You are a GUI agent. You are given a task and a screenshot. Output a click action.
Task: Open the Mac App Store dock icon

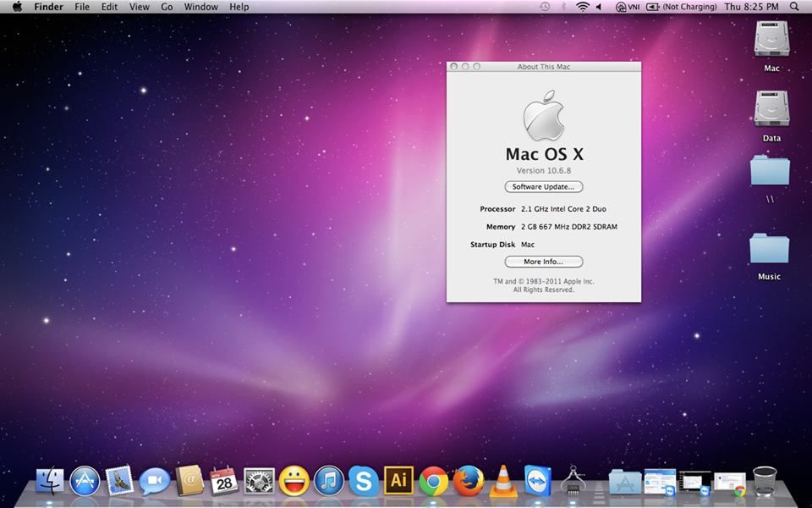click(85, 481)
